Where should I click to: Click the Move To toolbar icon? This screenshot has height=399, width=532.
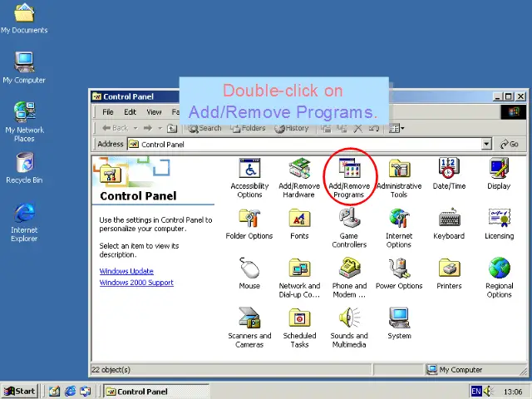[326, 128]
